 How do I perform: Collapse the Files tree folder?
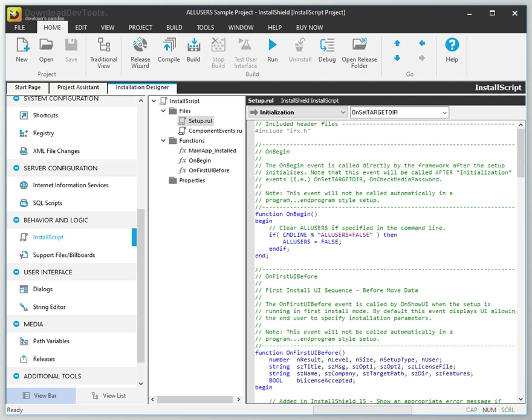163,111
